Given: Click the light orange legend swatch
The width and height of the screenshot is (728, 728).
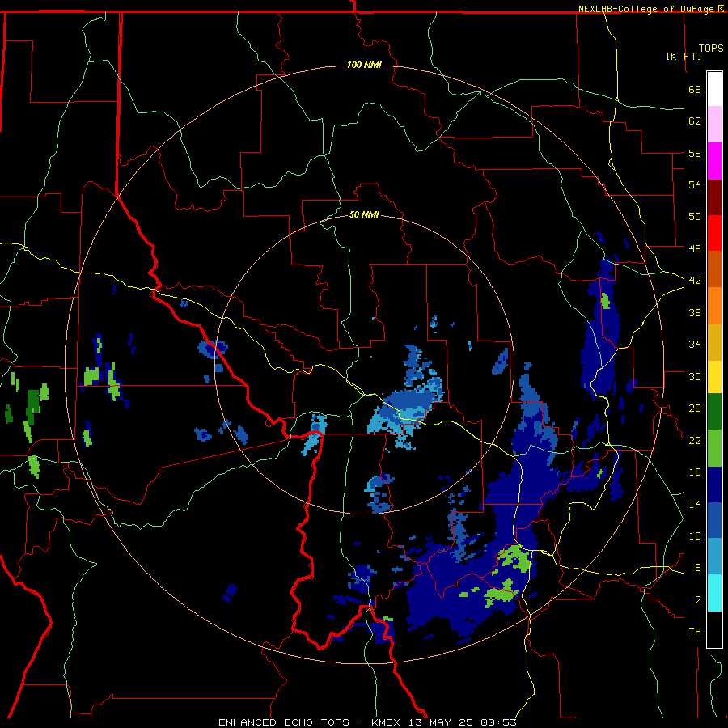Looking at the screenshot, I should 714,306.
